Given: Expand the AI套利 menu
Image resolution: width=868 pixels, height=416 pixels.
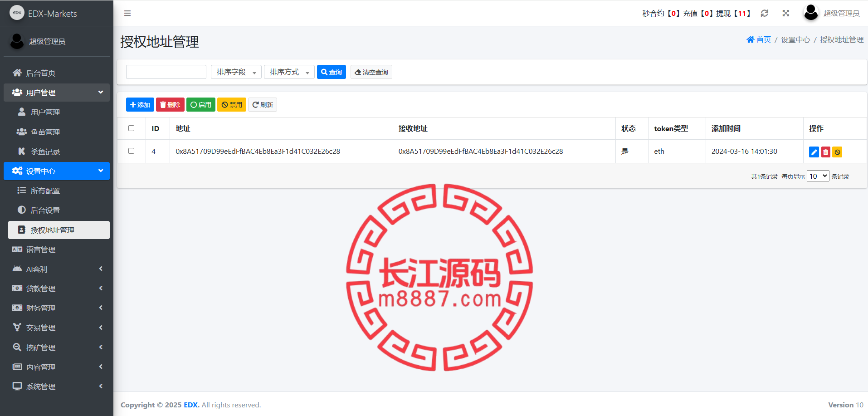Looking at the screenshot, I should click(57, 269).
